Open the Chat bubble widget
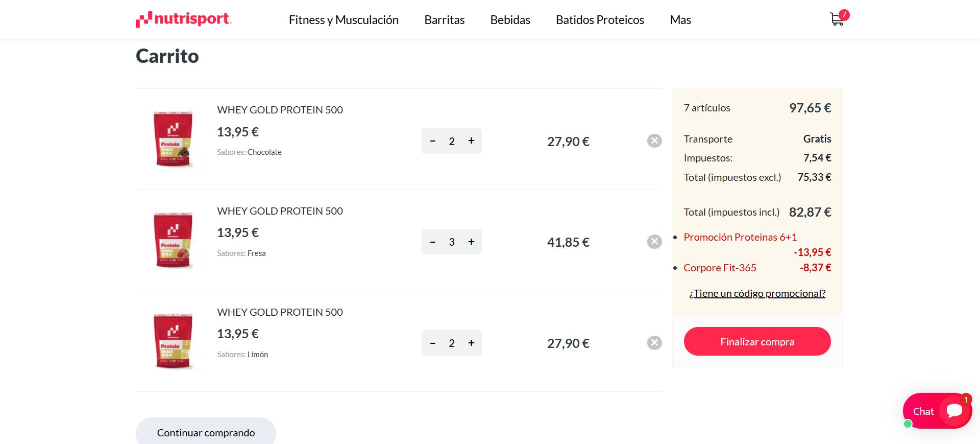Screen dimensions: 980x444 tap(937, 411)
